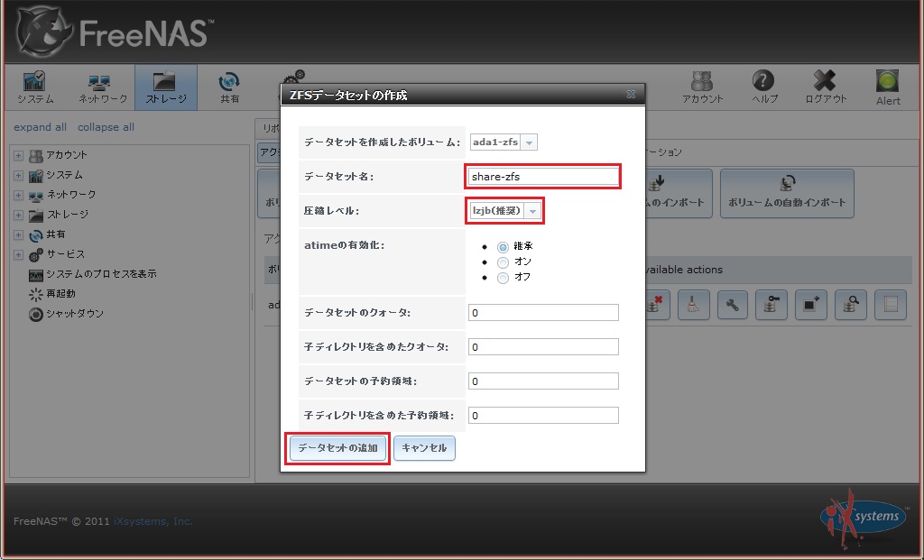Select the オフ atime radio button

[x=503, y=278]
